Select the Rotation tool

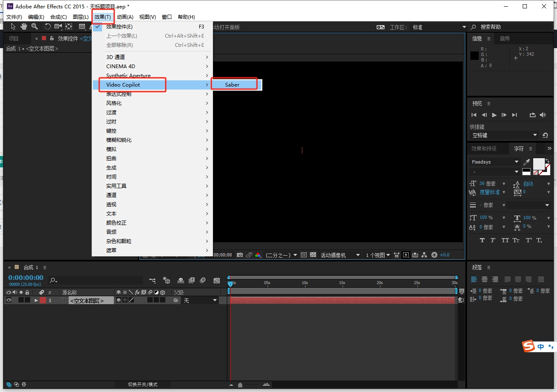pos(47,27)
